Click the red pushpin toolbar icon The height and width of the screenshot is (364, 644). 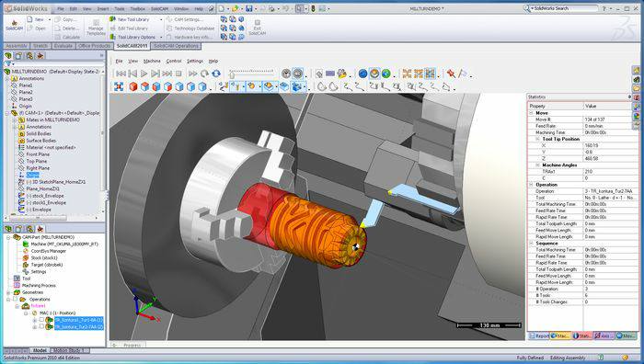click(x=451, y=74)
